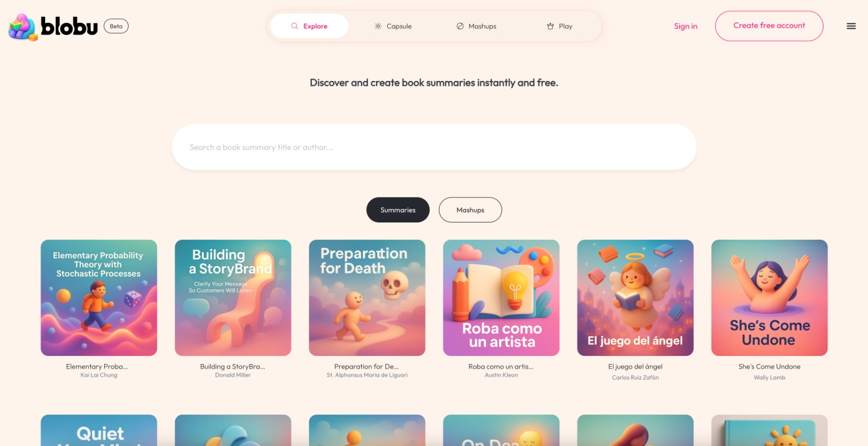The image size is (868, 446).
Task: Select the Summaries filter pill
Action: (x=398, y=210)
